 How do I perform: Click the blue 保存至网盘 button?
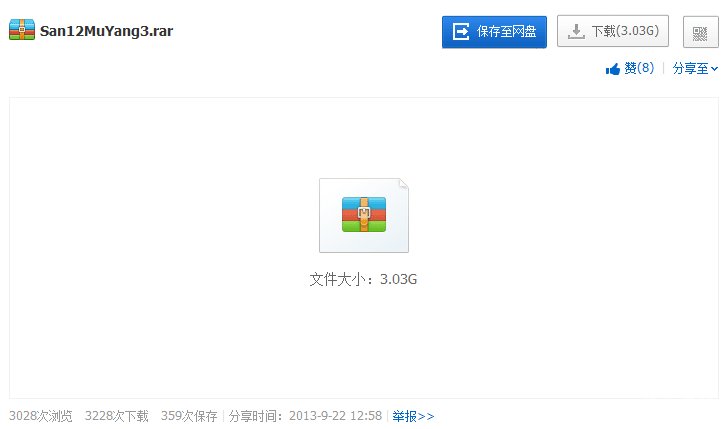(x=494, y=32)
